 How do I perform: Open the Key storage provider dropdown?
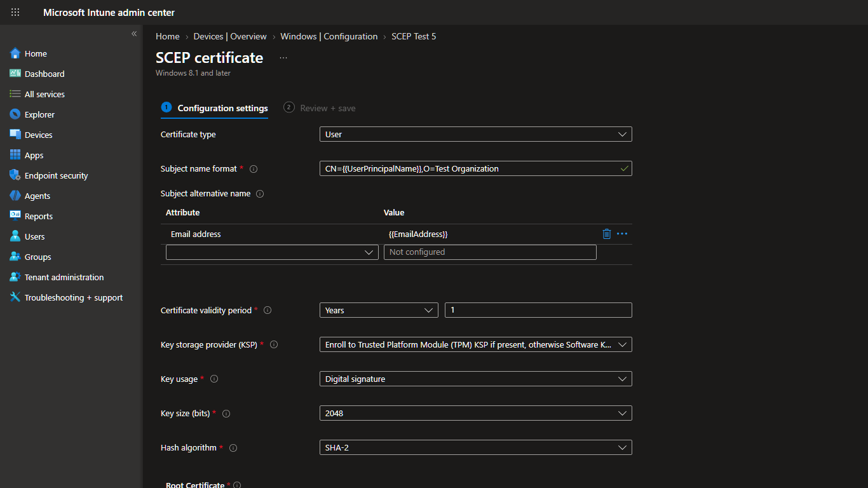(x=476, y=344)
